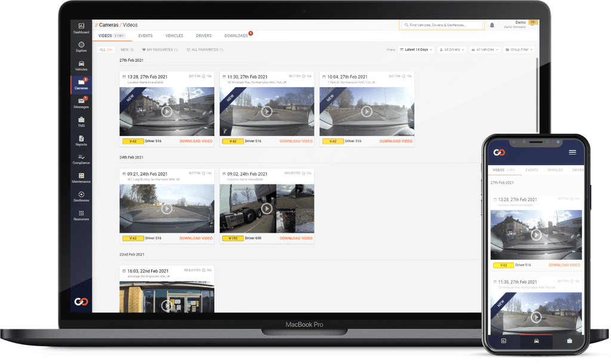Play the 09:02, 24th Feb 2021 truck video

coord(267,208)
